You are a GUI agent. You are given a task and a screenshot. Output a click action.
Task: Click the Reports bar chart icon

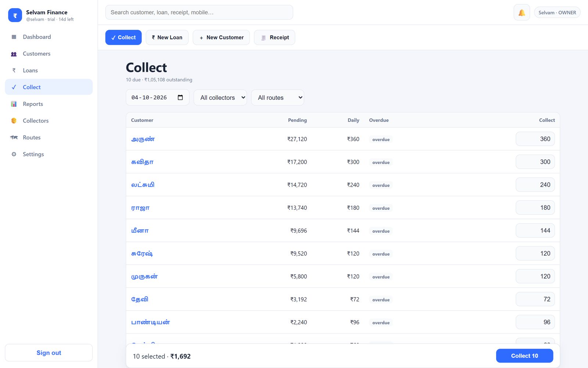click(x=14, y=104)
